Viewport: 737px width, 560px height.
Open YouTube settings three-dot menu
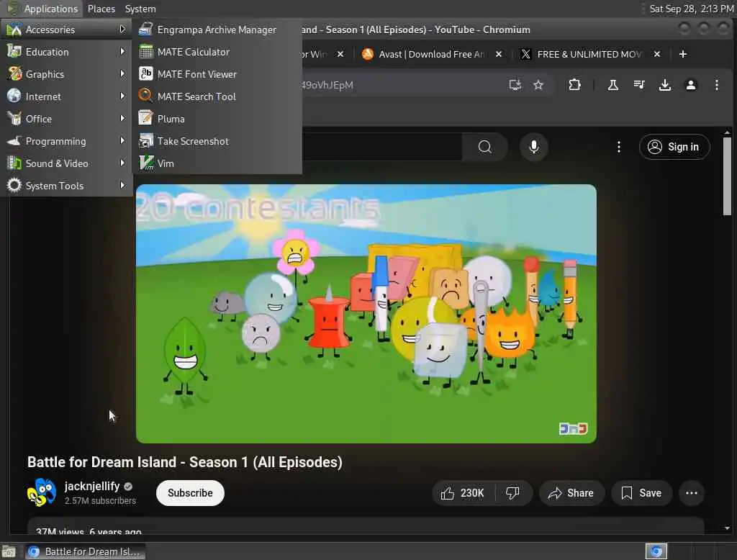618,147
